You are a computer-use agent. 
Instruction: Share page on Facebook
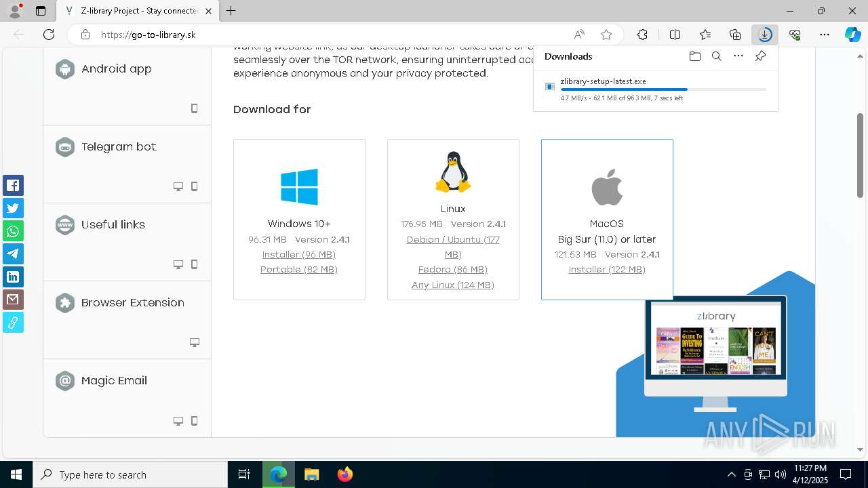13,185
